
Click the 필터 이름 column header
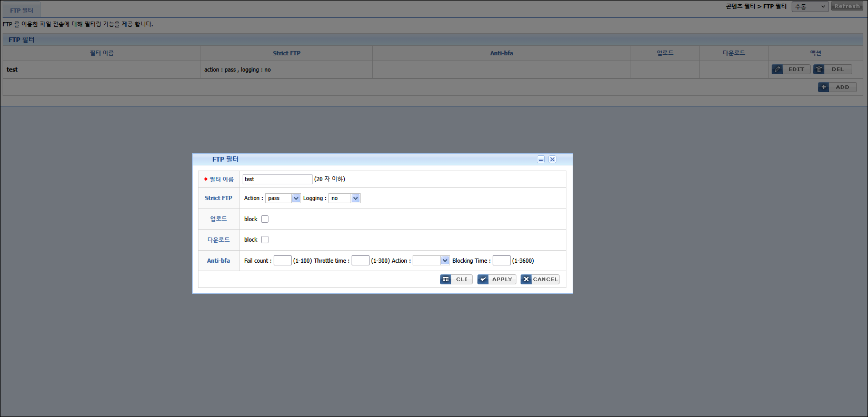(x=102, y=53)
